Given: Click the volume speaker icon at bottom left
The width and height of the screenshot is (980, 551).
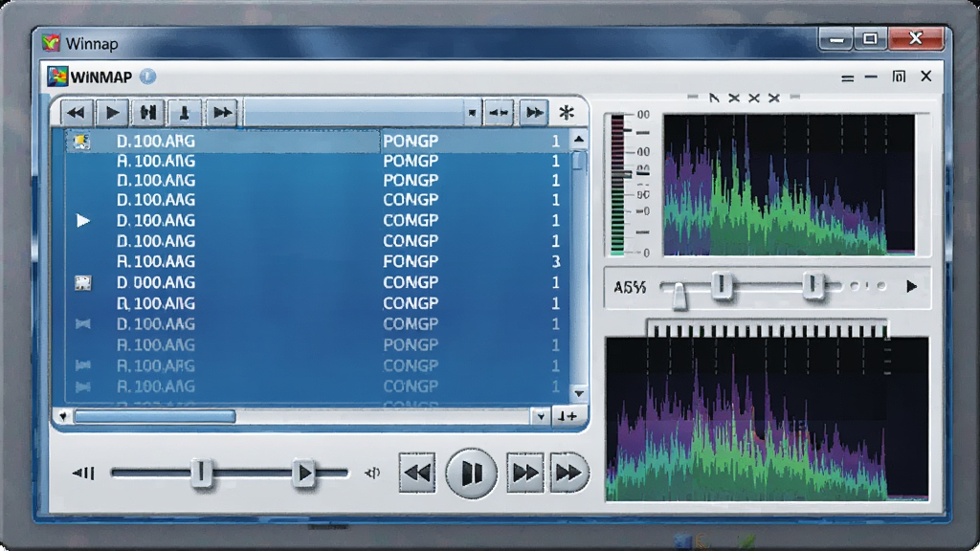Looking at the screenshot, I should [x=83, y=473].
